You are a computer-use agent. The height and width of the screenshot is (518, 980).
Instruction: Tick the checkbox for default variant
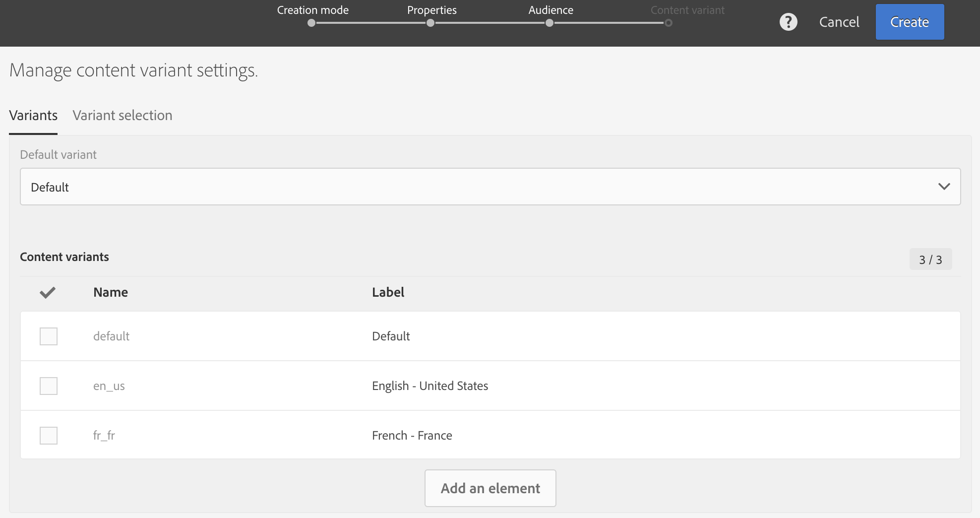tap(49, 336)
